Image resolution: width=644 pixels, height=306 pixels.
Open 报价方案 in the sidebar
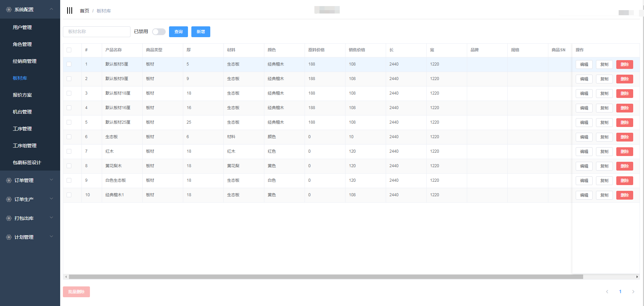(x=22, y=95)
